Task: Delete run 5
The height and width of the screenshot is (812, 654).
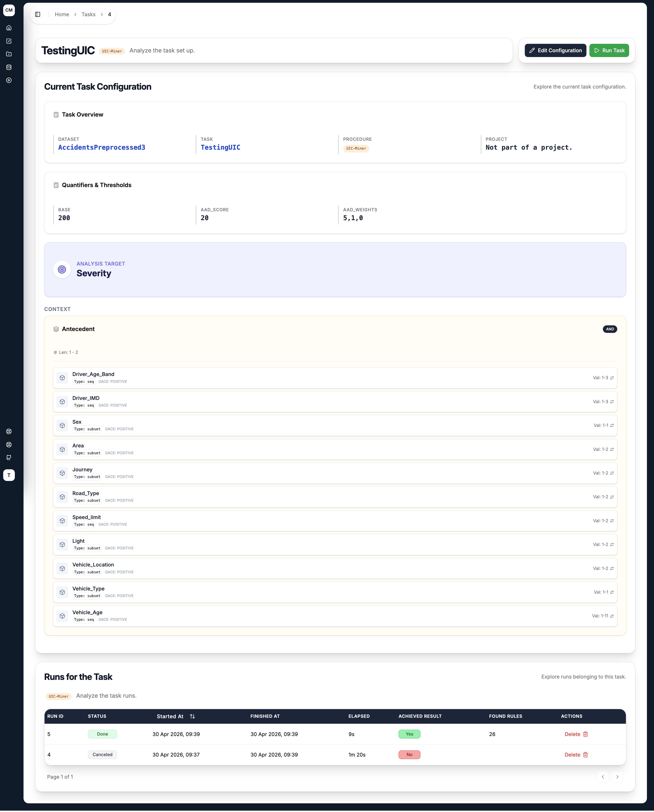Action: pos(577,734)
